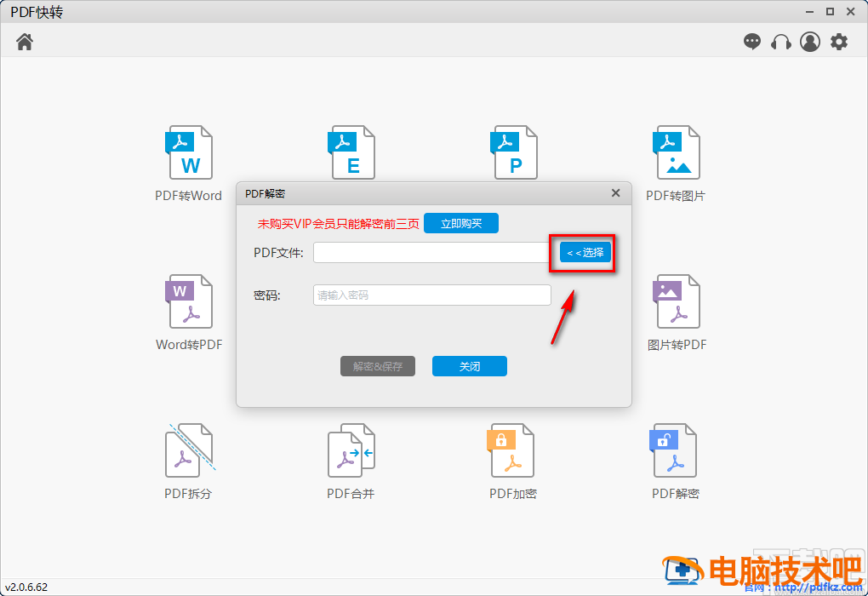The height and width of the screenshot is (596, 868).
Task: Open the PDF合并 tool icon
Action: click(351, 450)
